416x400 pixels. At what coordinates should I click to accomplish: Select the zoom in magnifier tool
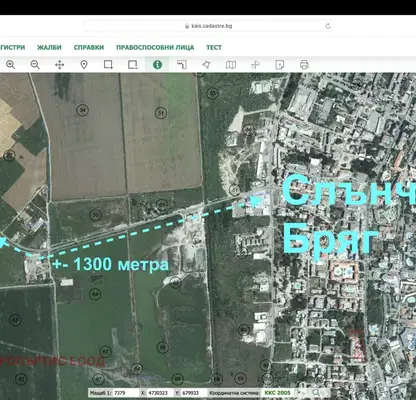click(10, 64)
